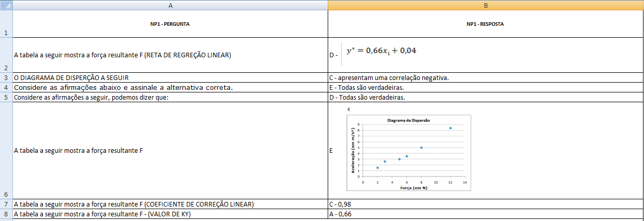Select row 8 header
Image resolution: width=644 pixels, height=221 pixels.
point(6,214)
